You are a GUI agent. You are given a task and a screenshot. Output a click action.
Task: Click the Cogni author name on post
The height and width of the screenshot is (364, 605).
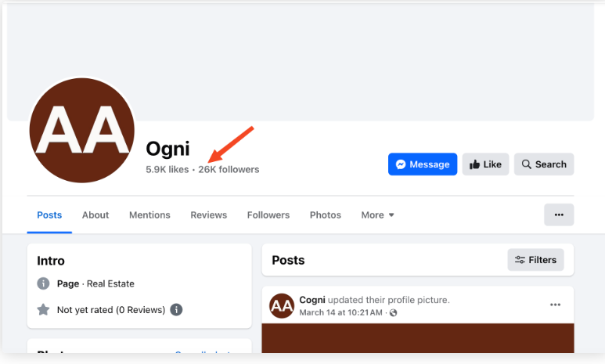pos(312,300)
